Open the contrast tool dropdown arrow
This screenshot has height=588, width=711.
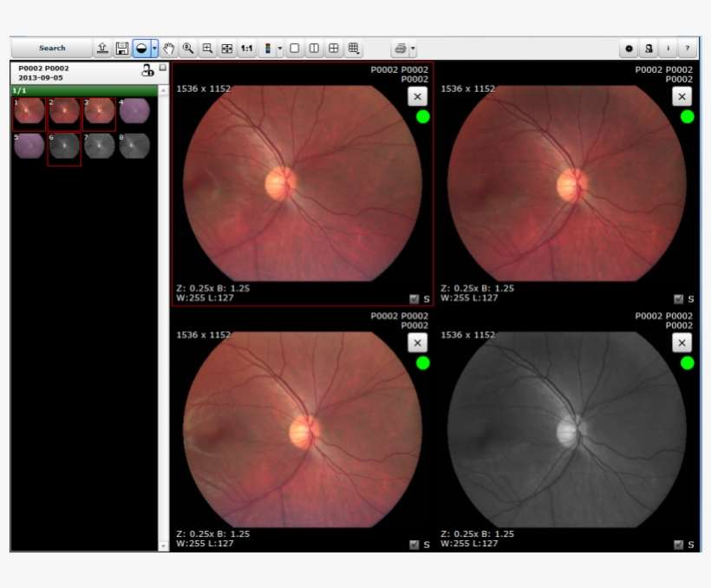(154, 49)
